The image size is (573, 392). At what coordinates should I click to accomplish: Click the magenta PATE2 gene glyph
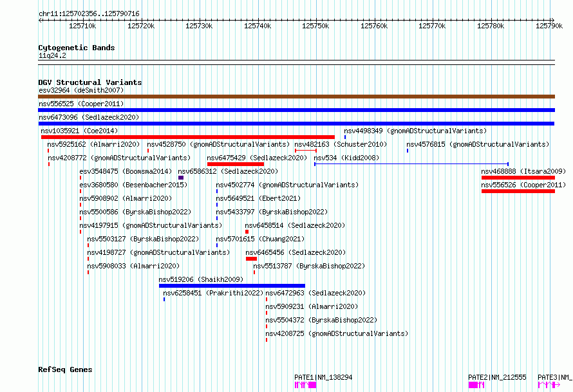[476, 385]
